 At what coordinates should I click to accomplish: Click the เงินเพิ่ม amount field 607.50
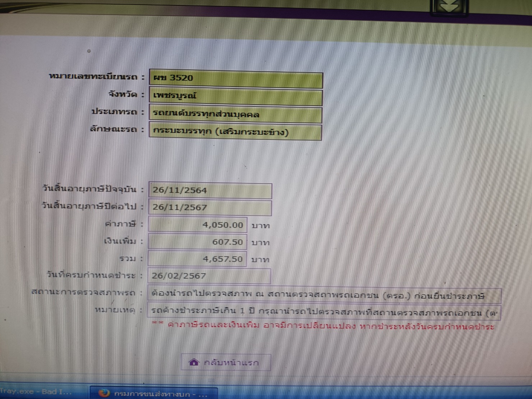click(198, 242)
